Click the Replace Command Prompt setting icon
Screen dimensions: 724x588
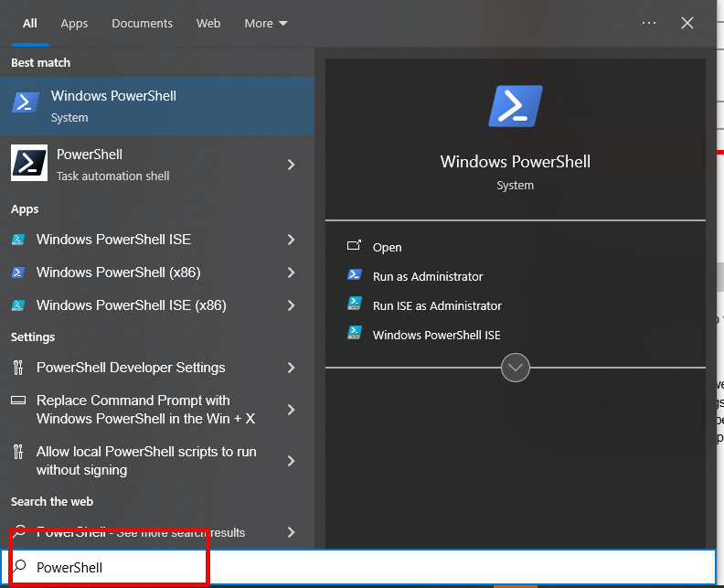click(18, 400)
